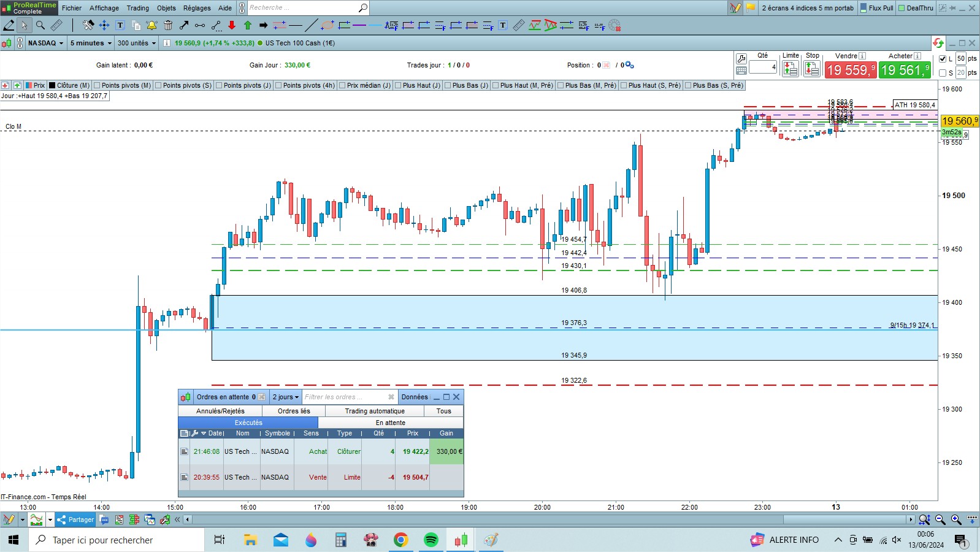
Task: Enable Points pivots (J) indicator
Action: 219,85
